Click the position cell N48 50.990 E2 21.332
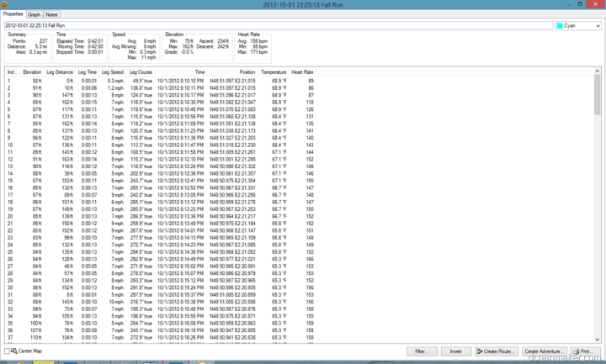Viewport: 606px width, 364px height. click(232, 166)
